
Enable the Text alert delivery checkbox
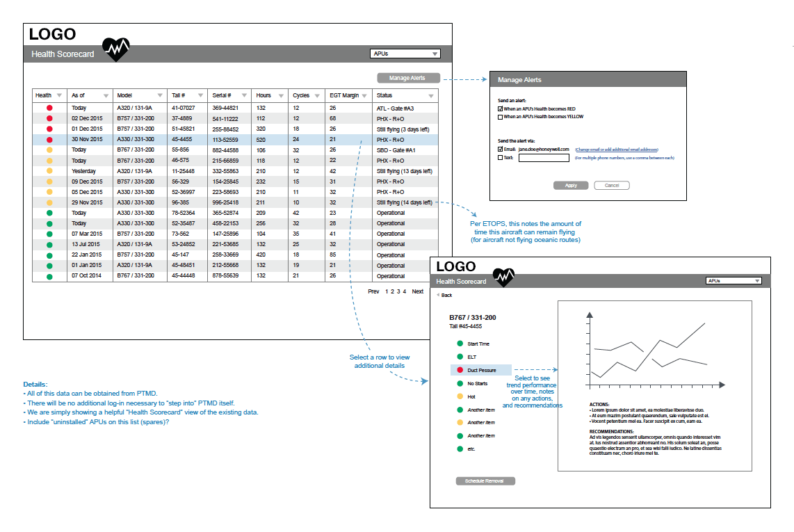click(500, 158)
